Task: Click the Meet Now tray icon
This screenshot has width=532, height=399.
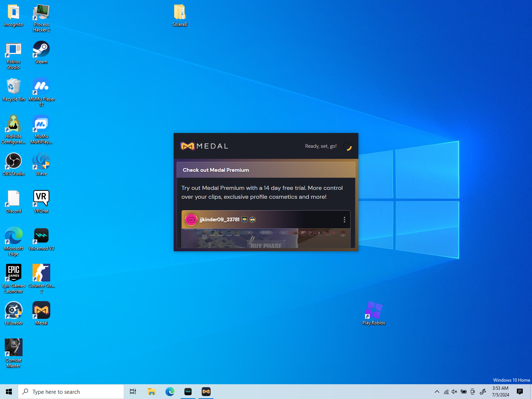Action: (x=473, y=392)
